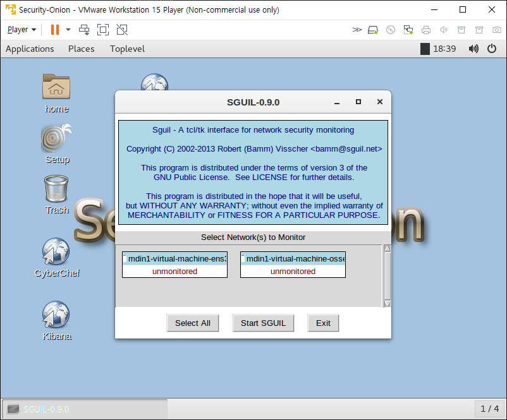Minimize the SGUIL-0.9.0 window
The image size is (507, 420).
pos(337,102)
